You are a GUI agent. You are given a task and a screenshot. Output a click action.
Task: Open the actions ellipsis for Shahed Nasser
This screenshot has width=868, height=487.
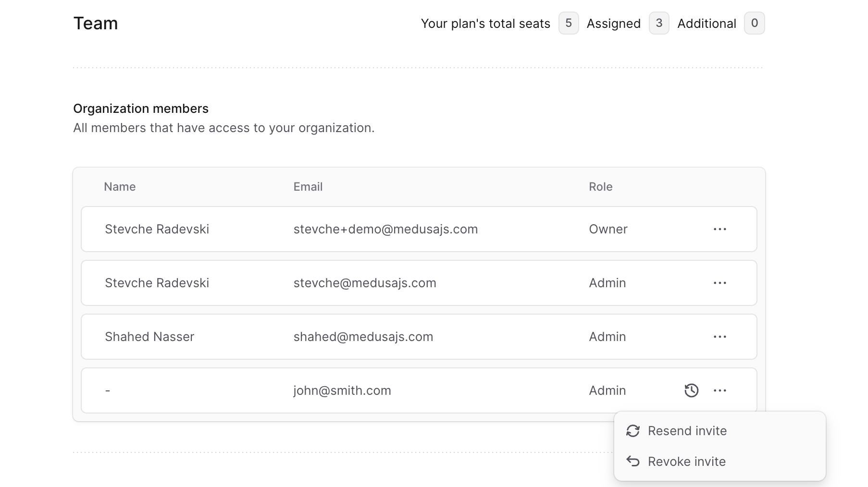click(x=719, y=337)
